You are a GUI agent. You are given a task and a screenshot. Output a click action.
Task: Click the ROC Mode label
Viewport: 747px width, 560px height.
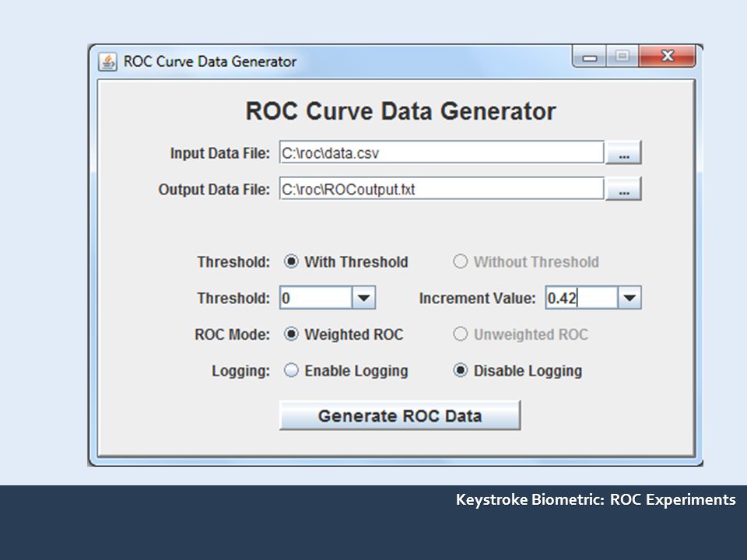232,334
